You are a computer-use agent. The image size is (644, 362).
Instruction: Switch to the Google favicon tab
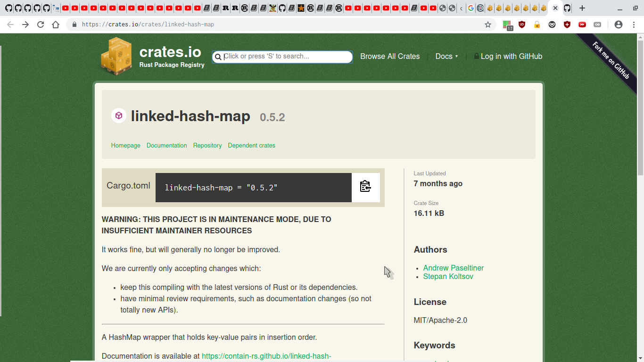(x=471, y=8)
